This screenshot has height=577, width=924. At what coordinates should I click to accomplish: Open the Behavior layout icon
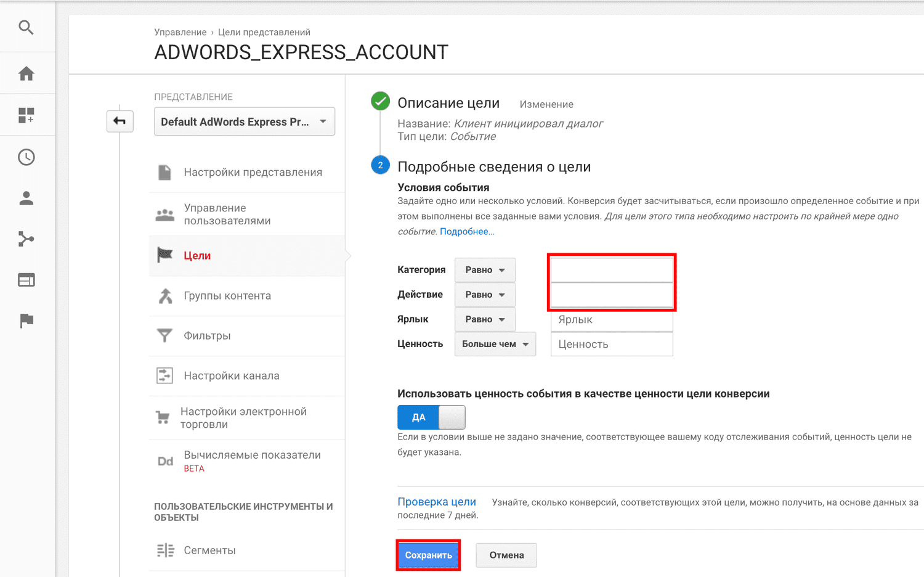point(26,280)
